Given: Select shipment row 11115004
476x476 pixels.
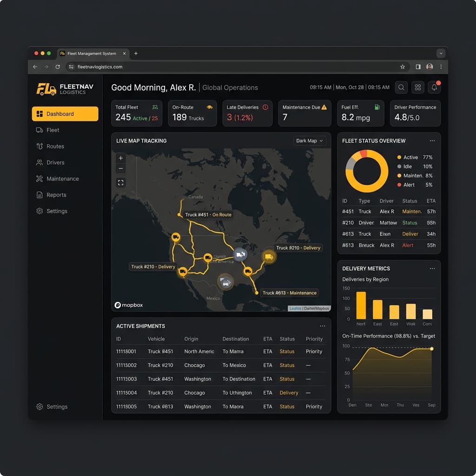Looking at the screenshot, I should click(221, 392).
